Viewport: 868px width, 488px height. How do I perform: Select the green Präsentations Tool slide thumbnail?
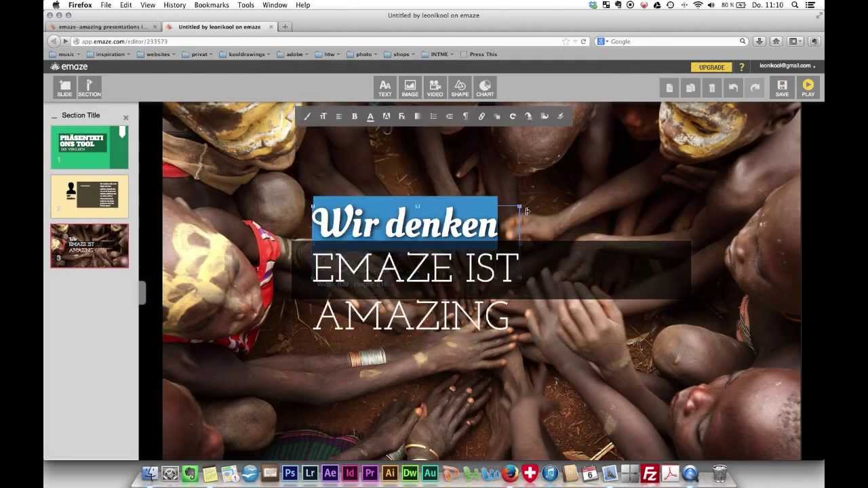(90, 148)
